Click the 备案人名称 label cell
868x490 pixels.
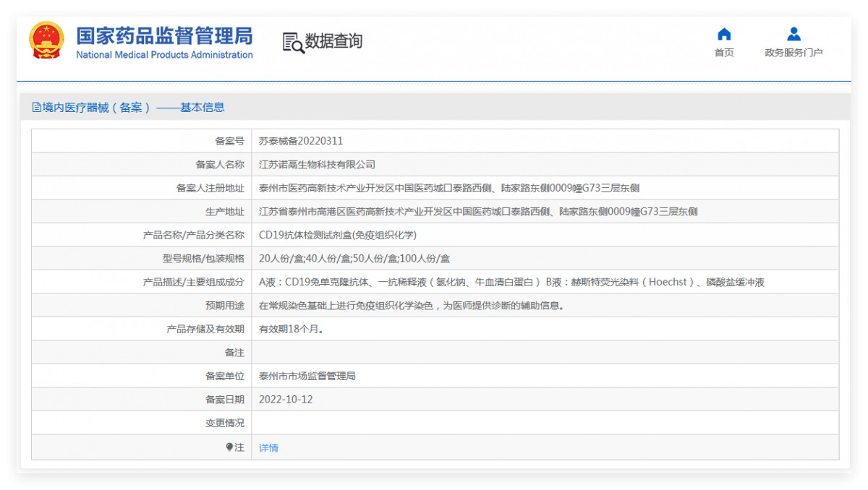[x=142, y=165]
